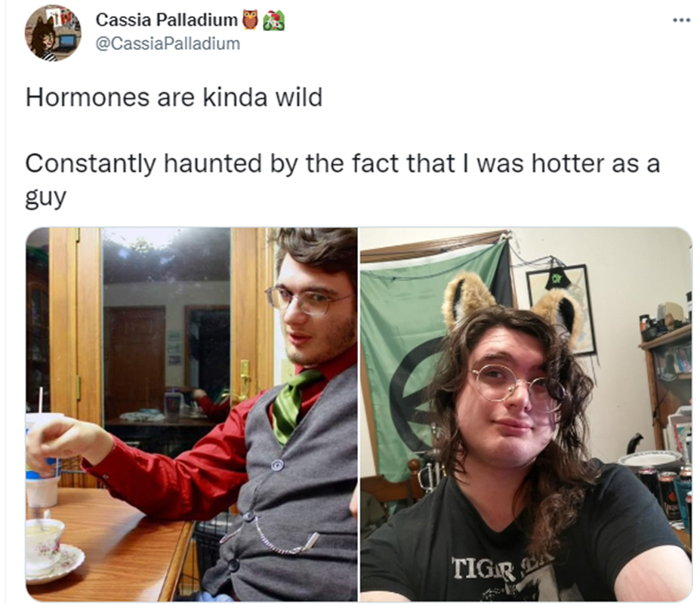
Task: Open the @CassiaPalladium handle link
Action: 168,44
